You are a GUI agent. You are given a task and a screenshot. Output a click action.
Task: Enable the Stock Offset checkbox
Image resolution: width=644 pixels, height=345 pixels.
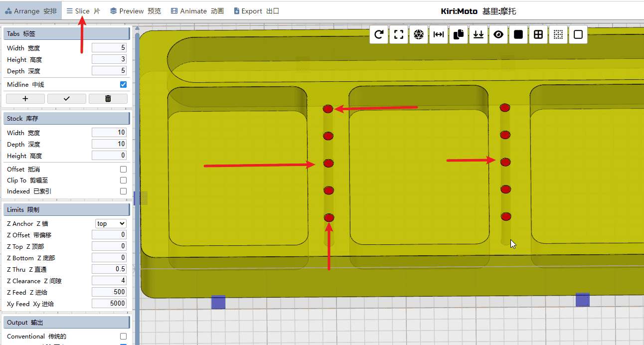(123, 170)
